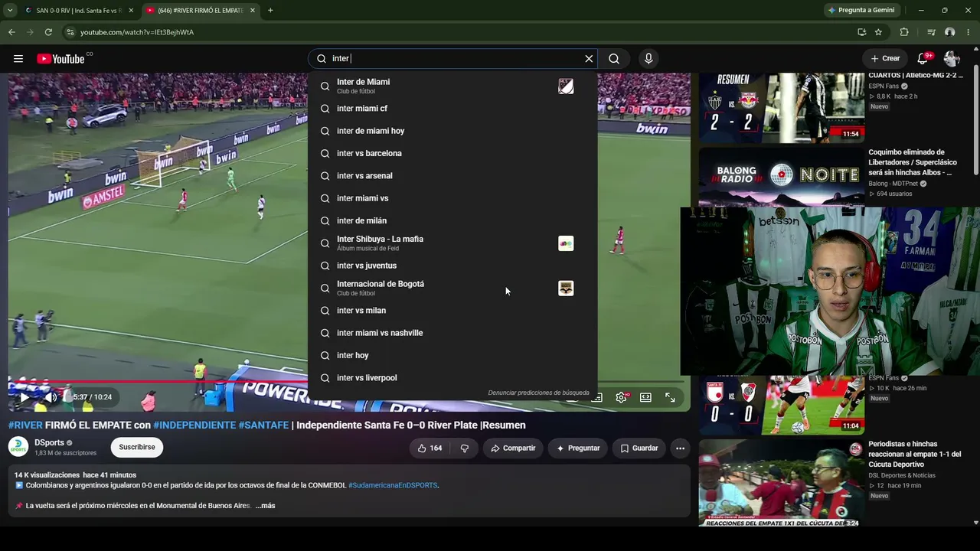Select suggestion "inter de miami hoy"
980x551 pixels.
(x=452, y=131)
